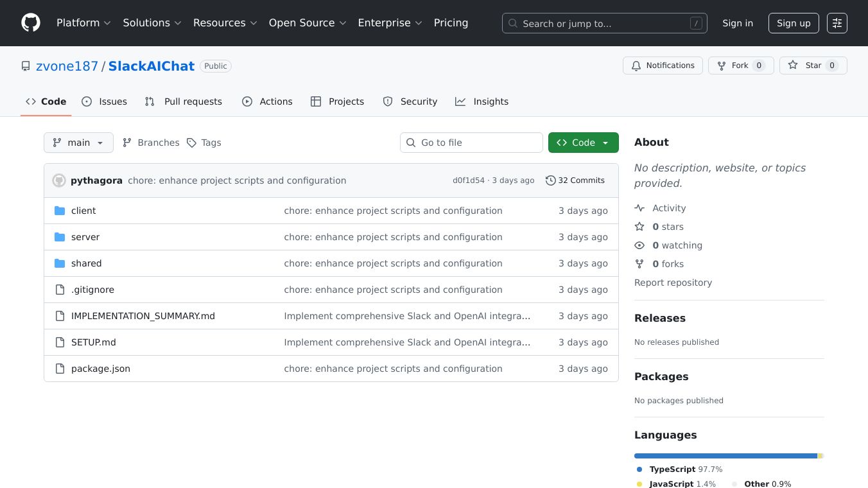Viewport: 868px width, 488px height.
Task: Toggle Notifications for this repository
Action: click(662, 65)
